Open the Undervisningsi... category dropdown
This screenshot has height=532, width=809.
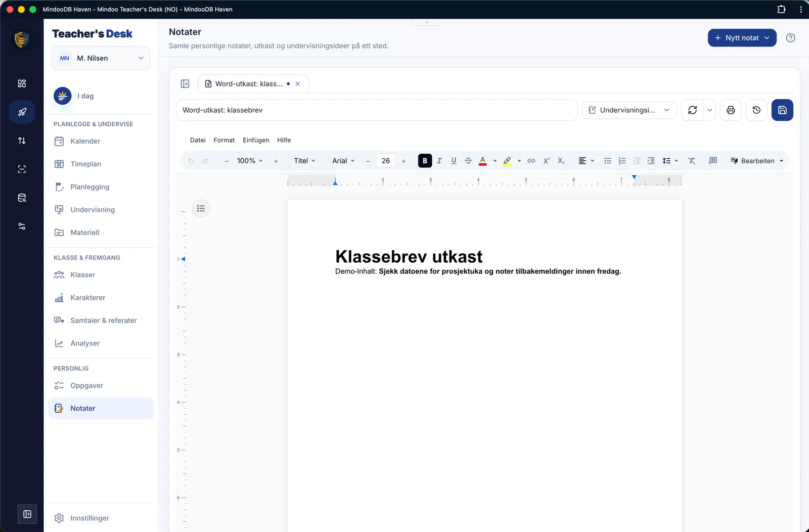[629, 110]
